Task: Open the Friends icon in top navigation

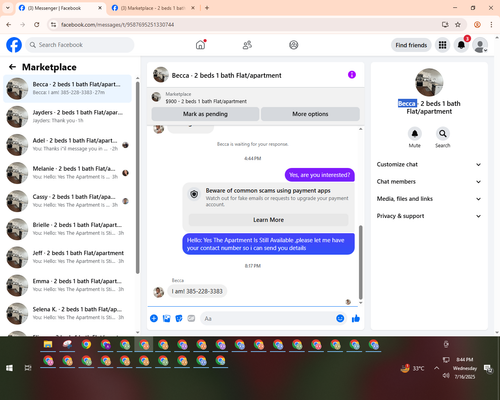Action: tap(247, 45)
